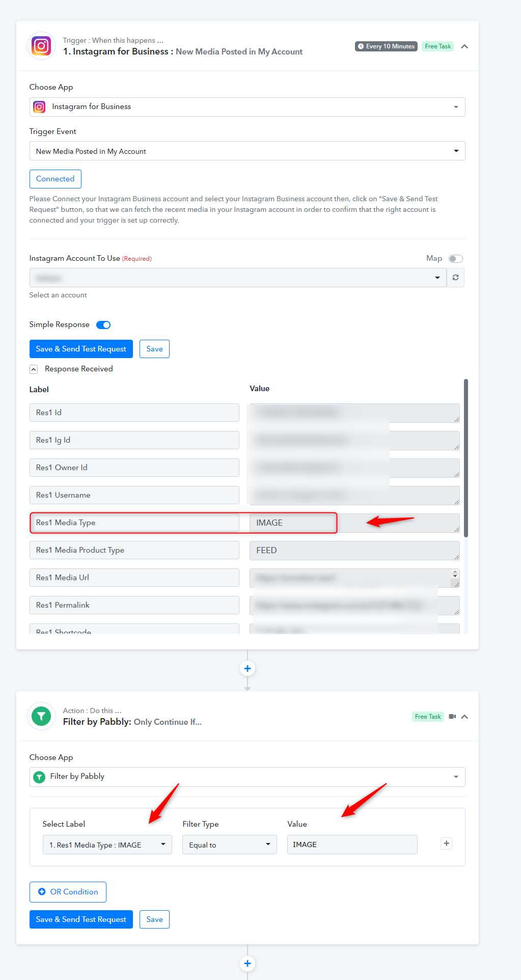Click the Res1 Ig Id label field
This screenshot has height=980, width=521.
134,440
